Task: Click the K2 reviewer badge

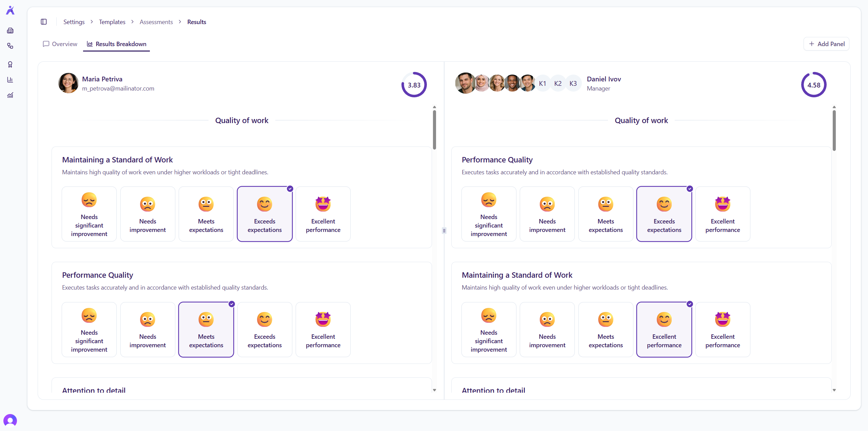Action: 558,83
